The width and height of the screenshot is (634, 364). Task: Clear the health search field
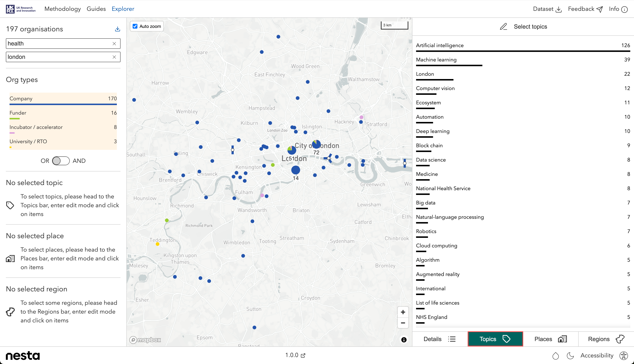pos(114,43)
